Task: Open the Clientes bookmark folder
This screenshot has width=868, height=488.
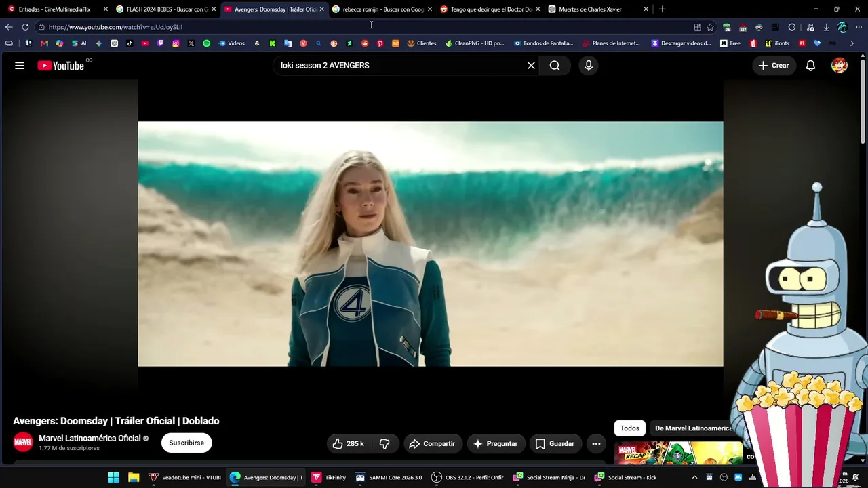Action: pyautogui.click(x=422, y=43)
